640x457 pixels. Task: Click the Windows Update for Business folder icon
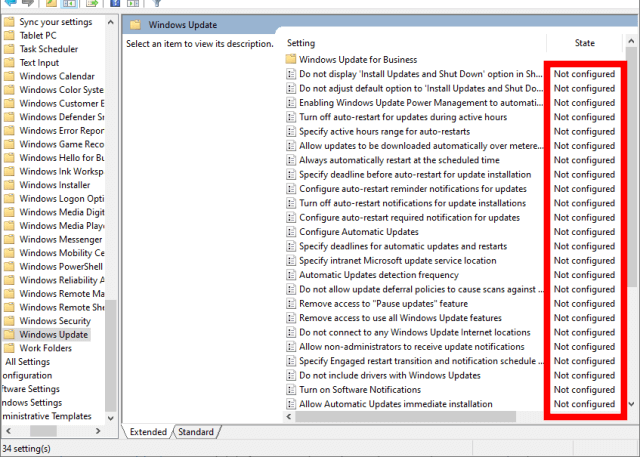click(x=291, y=60)
